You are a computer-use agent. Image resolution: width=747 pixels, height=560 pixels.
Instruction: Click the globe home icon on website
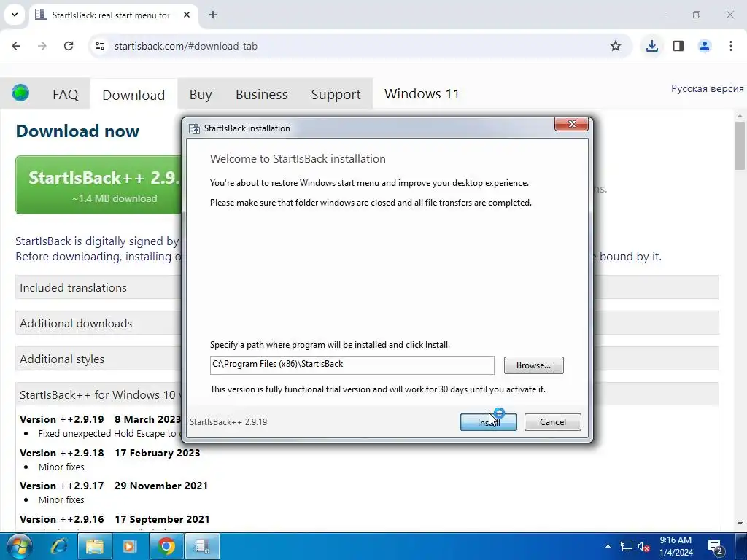pos(20,93)
